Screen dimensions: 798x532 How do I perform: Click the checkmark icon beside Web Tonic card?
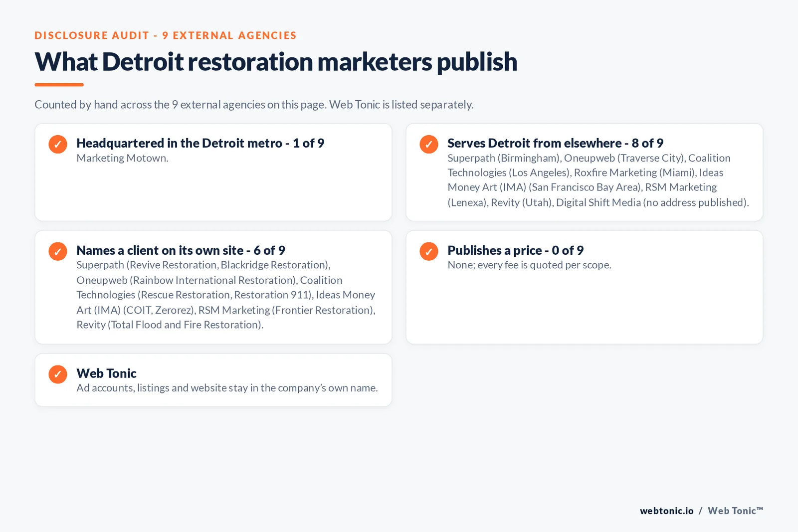(x=58, y=374)
